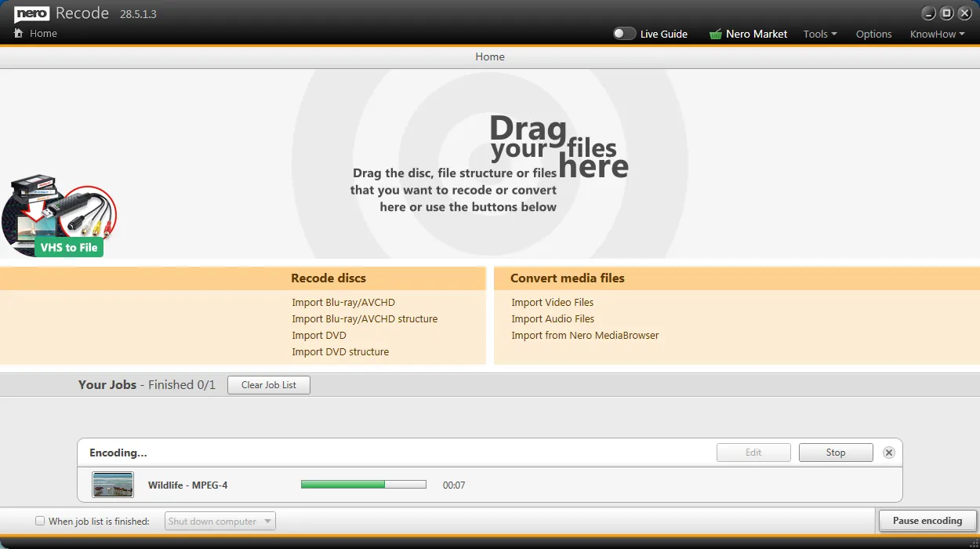Remove the encoding job with the X icon
980x549 pixels.
point(889,453)
